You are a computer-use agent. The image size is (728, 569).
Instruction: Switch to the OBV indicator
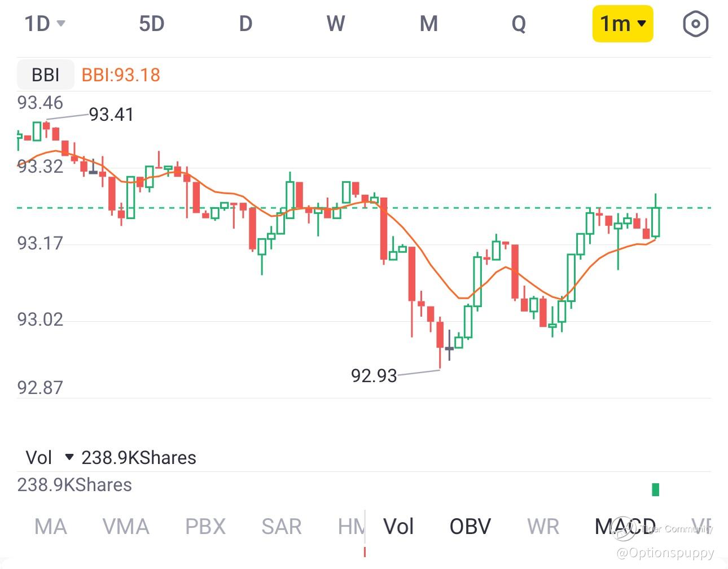(x=470, y=527)
